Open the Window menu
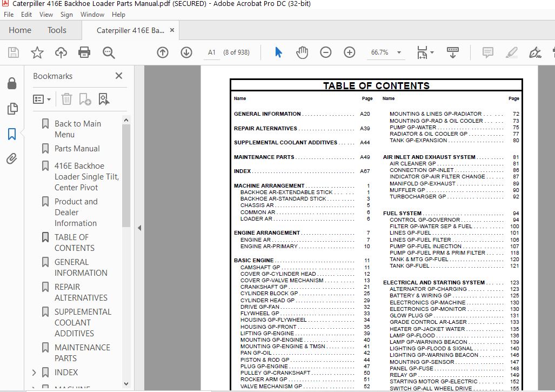555x392 pixels. [92, 15]
